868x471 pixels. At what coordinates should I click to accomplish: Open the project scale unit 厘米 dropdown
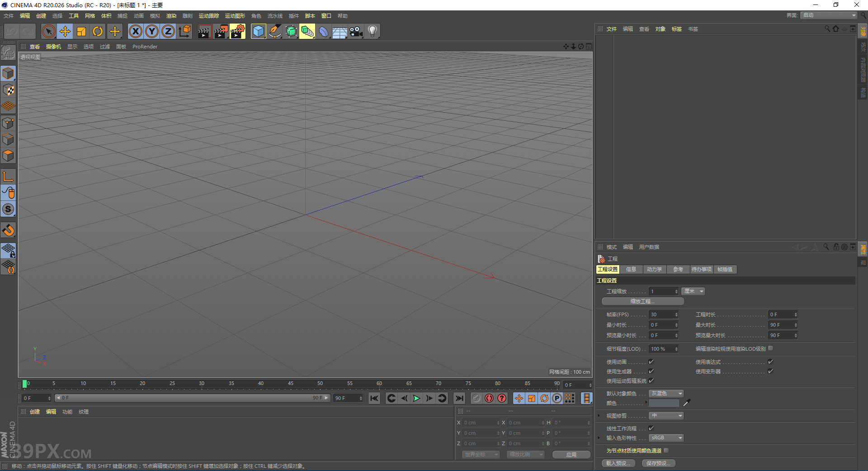693,291
